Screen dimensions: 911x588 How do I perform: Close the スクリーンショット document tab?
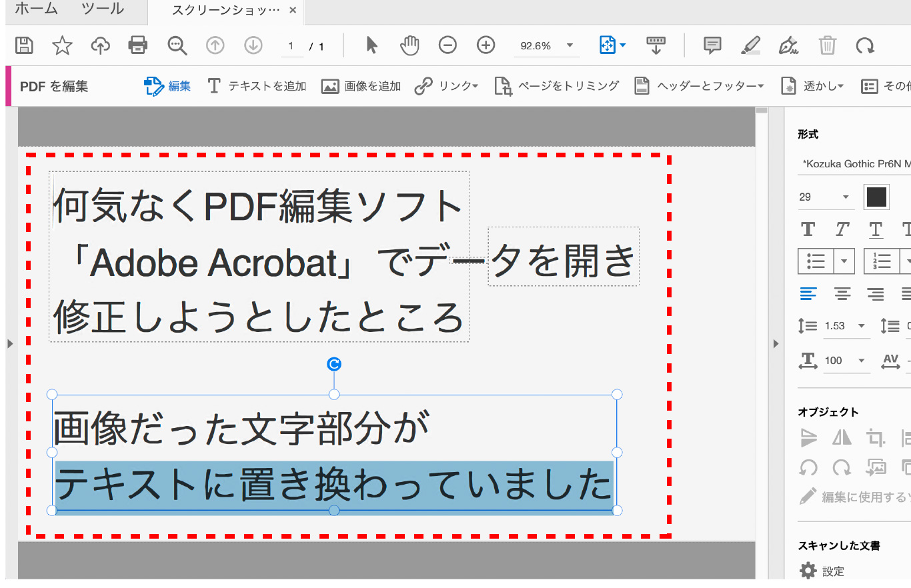tap(293, 10)
